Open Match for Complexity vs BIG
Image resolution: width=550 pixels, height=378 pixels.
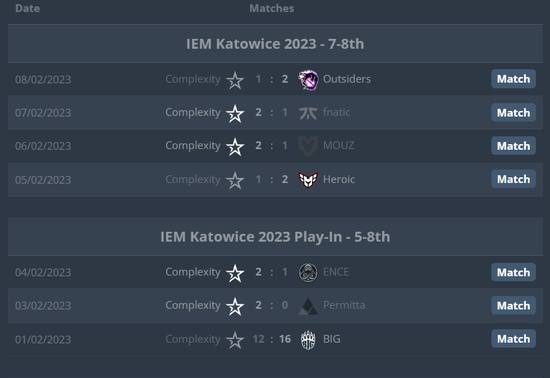(513, 339)
